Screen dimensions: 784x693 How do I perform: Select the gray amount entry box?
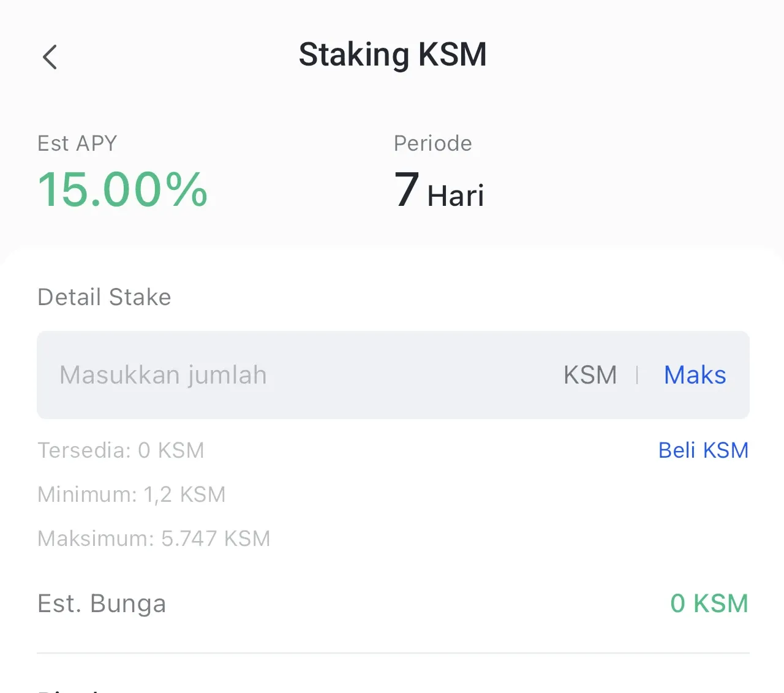click(x=393, y=374)
